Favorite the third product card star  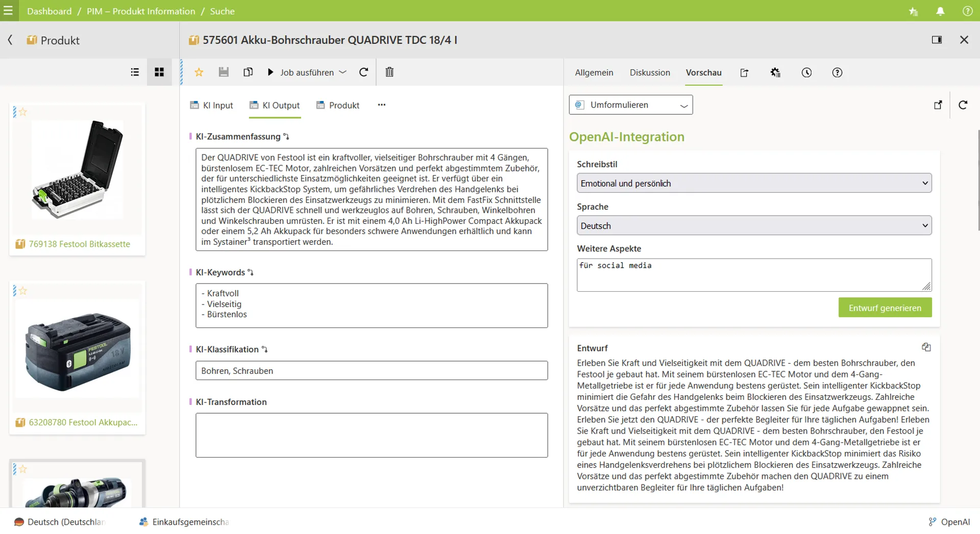pyautogui.click(x=23, y=469)
